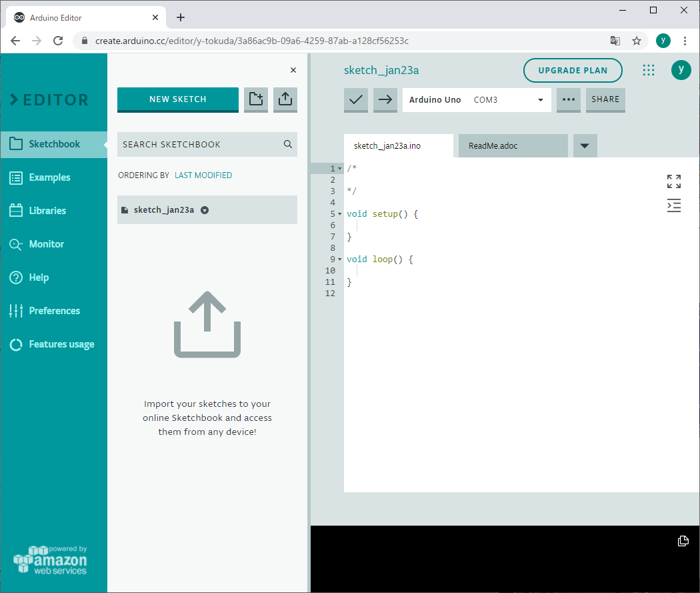The width and height of the screenshot is (700, 593).
Task: Open Features usage in sidebar
Action: point(53,344)
